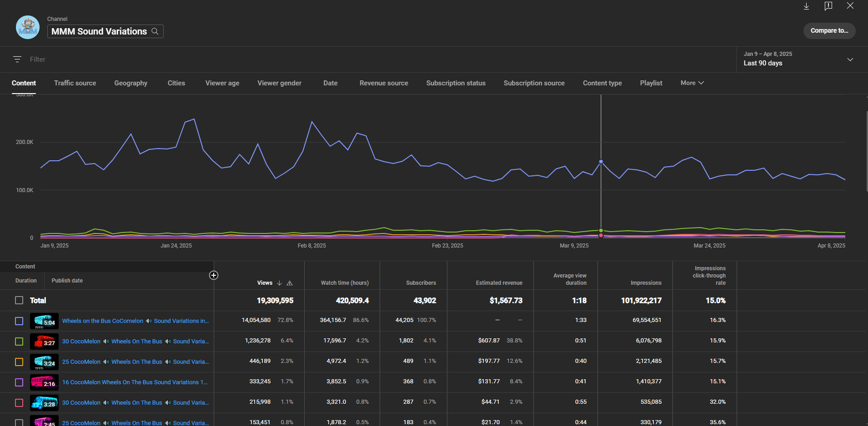Click the download report icon
The width and height of the screenshot is (868, 426).
tap(806, 6)
